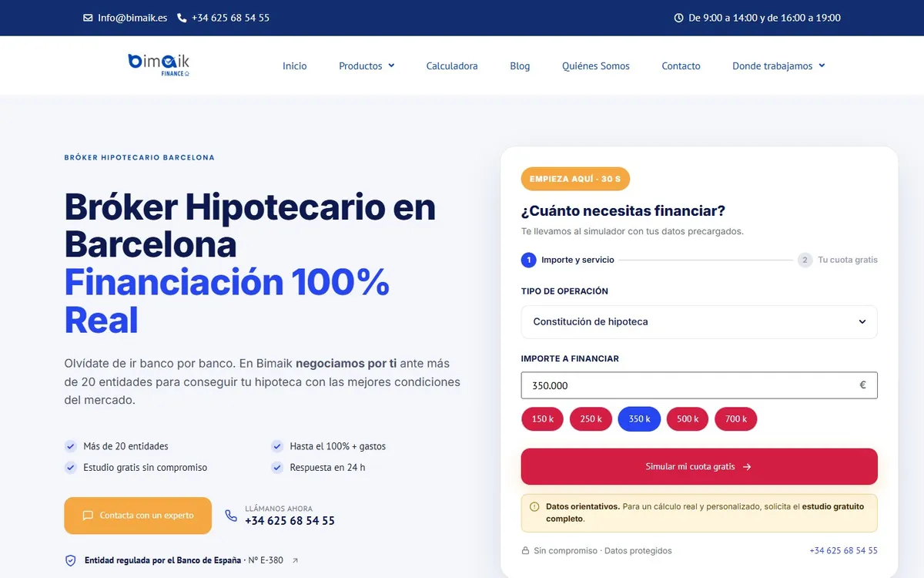924x578 pixels.
Task: Click the Sin compromiso · Datos protegidos text
Action: pyautogui.click(x=603, y=551)
